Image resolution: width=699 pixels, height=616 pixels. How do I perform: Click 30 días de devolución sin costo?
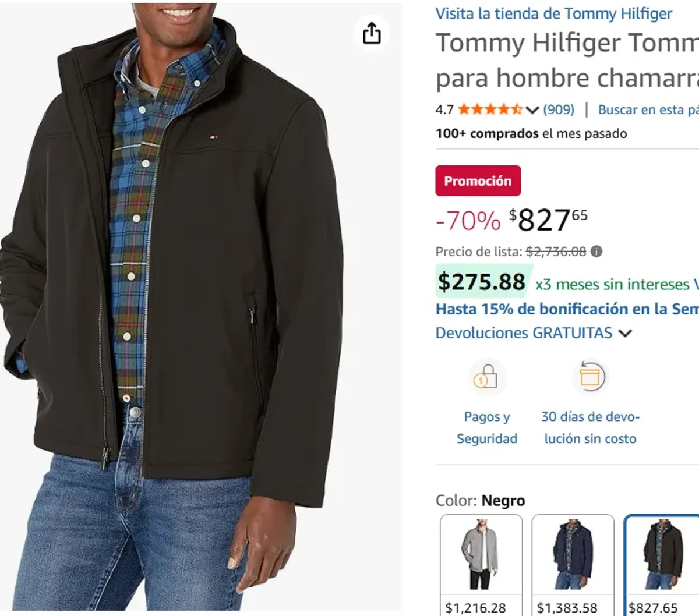point(590,427)
